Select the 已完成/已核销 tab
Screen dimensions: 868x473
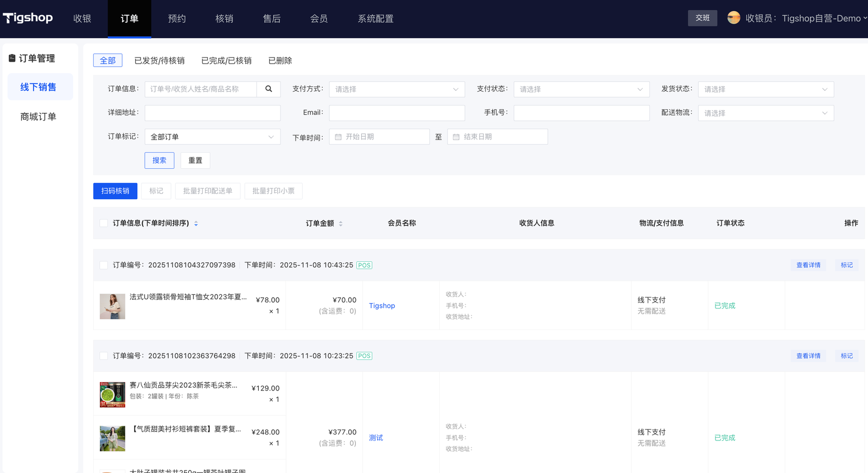pos(226,60)
